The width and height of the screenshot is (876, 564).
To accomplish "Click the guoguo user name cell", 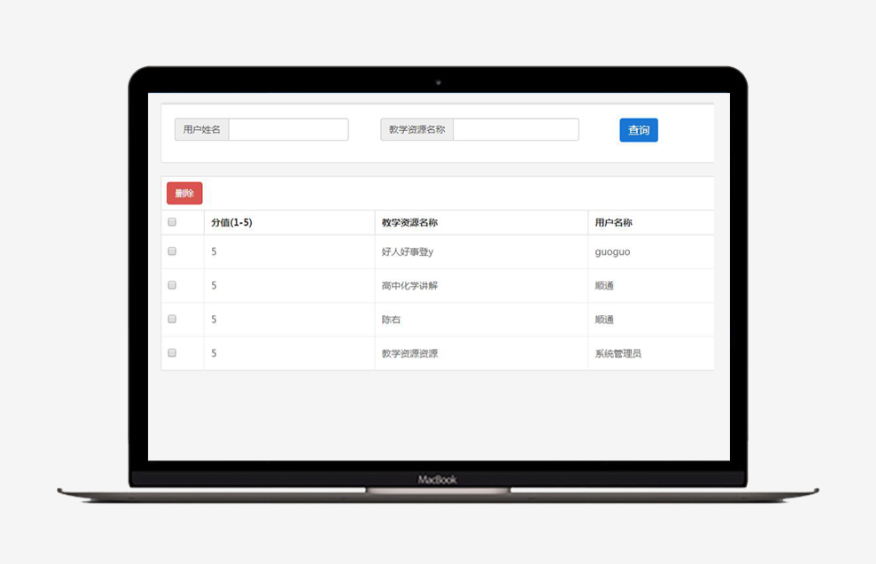I will (x=612, y=252).
